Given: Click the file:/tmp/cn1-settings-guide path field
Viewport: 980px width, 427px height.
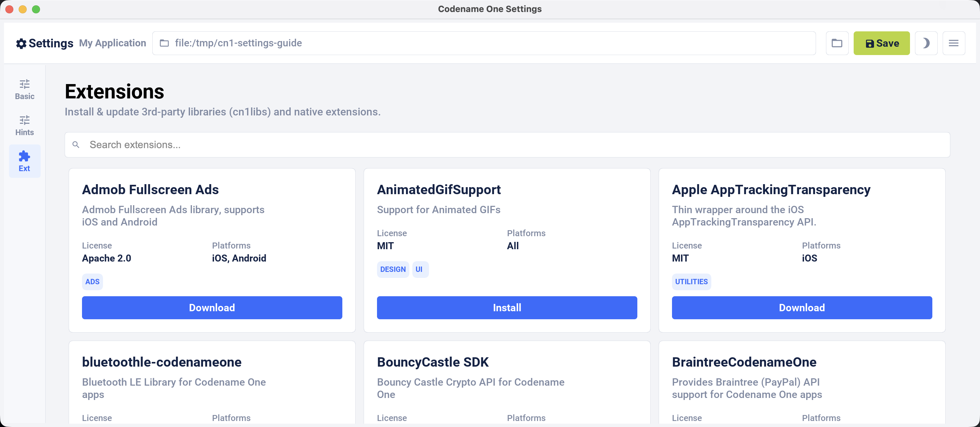Looking at the screenshot, I should (x=484, y=43).
